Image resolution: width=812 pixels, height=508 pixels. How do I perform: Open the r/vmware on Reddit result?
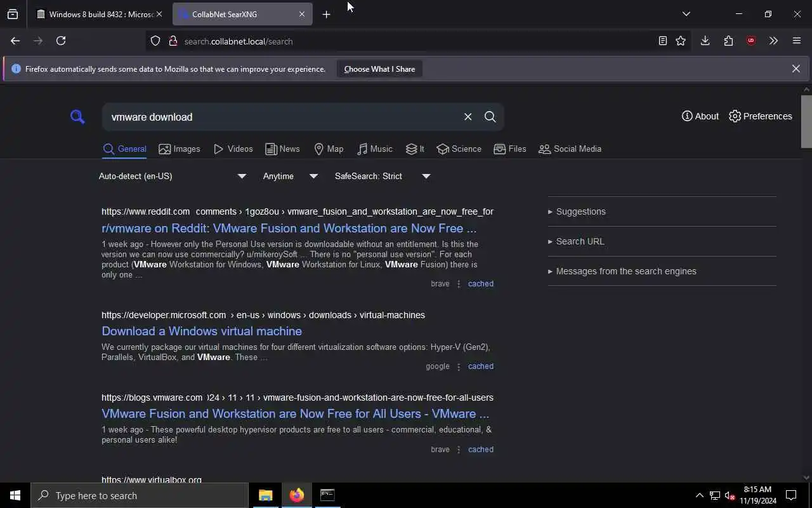pos(289,228)
